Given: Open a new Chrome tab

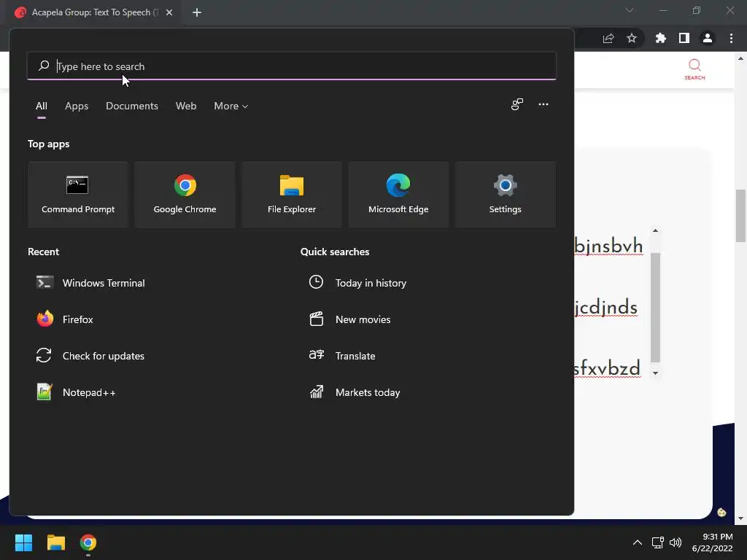Looking at the screenshot, I should (197, 12).
